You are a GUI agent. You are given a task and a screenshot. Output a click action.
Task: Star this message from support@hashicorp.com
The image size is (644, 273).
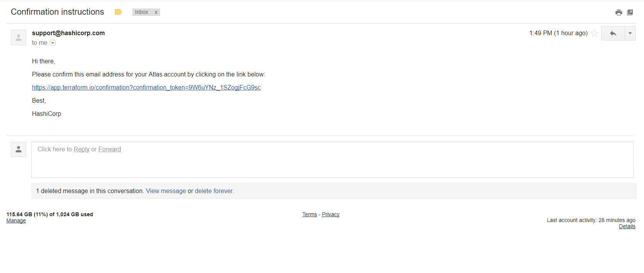coord(595,33)
